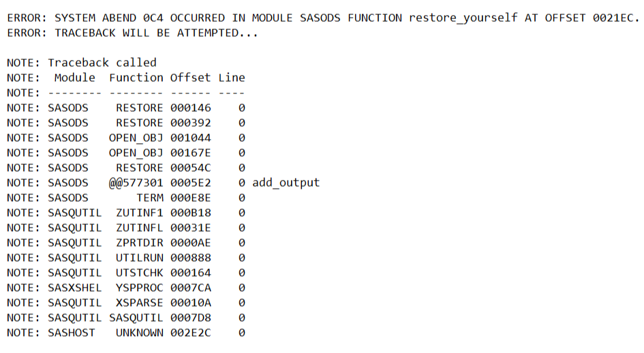
Task: Click the UNKNOWN function entry
Action: pyautogui.click(x=140, y=333)
